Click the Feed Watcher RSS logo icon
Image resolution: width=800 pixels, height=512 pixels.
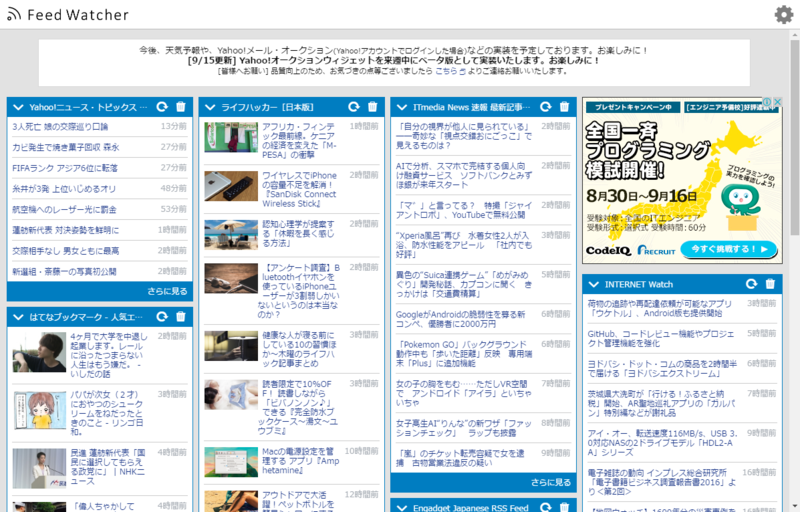point(14,15)
